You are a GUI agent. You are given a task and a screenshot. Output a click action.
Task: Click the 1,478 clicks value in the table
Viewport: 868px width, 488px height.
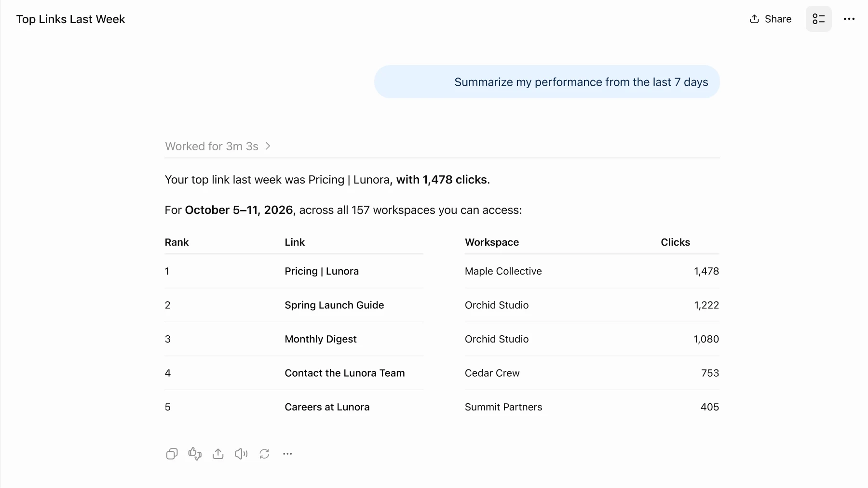coord(706,271)
